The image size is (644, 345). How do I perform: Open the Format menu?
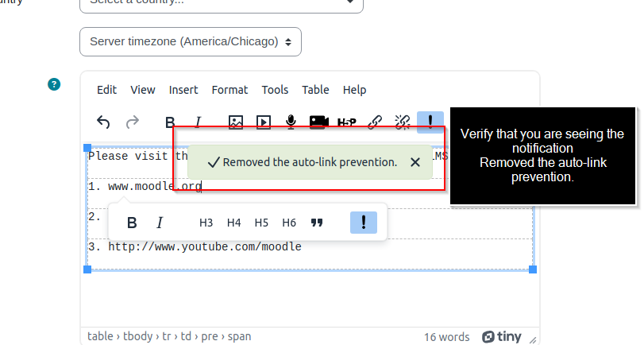pyautogui.click(x=229, y=90)
